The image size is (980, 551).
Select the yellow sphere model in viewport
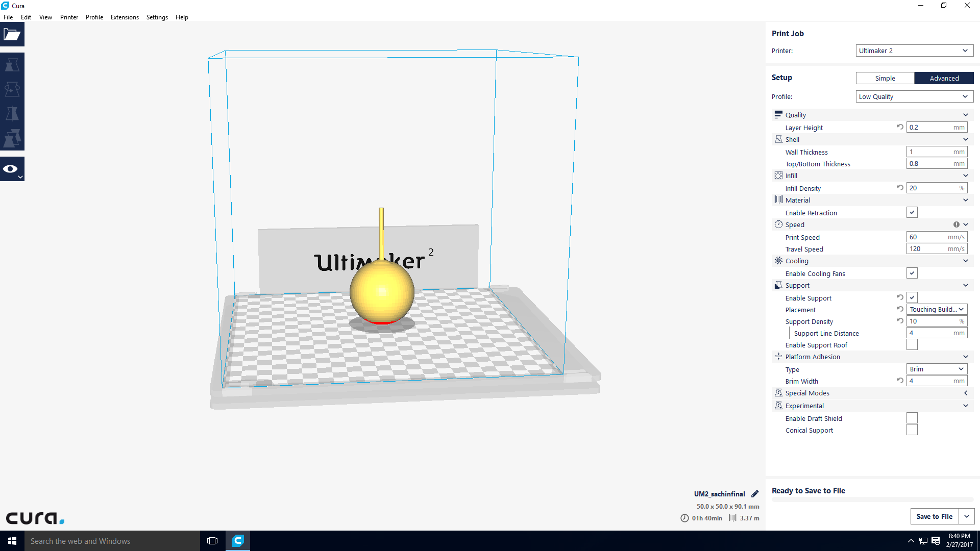[382, 291]
